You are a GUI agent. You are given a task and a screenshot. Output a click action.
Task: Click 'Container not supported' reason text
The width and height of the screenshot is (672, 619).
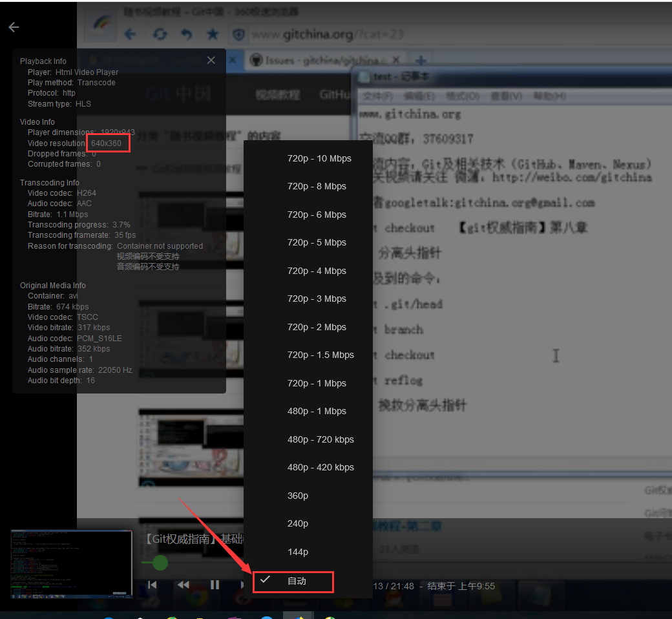pyautogui.click(x=160, y=246)
